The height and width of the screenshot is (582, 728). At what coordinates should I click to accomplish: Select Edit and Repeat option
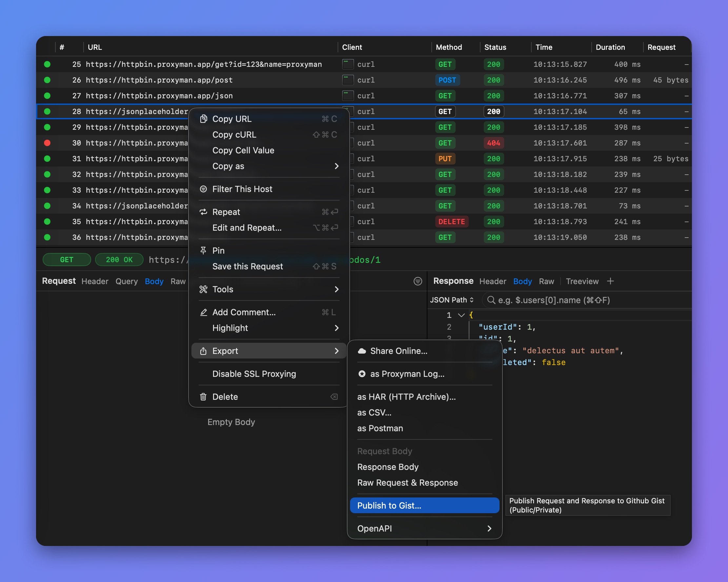tap(269, 228)
